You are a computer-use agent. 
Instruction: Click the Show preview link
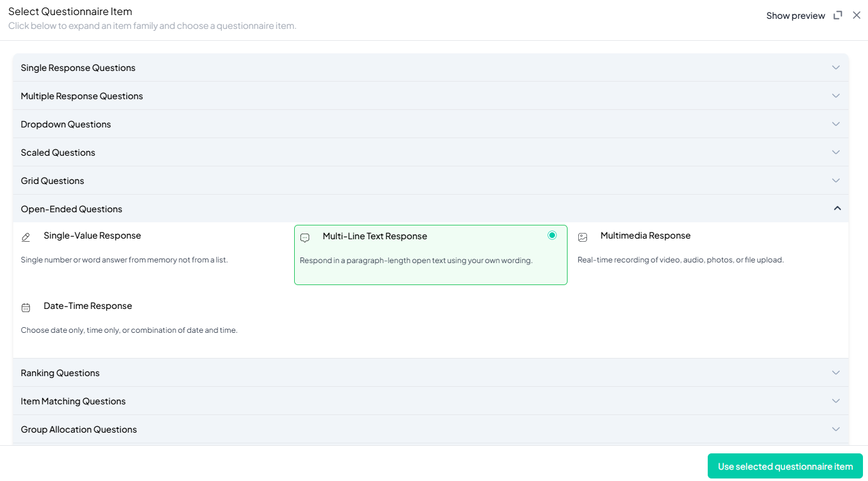click(795, 16)
